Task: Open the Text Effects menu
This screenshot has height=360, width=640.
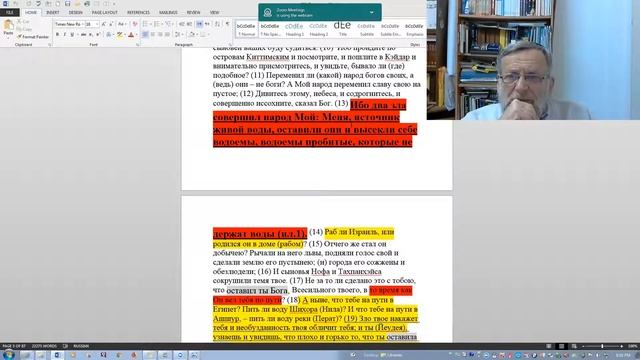Action: tap(109, 35)
